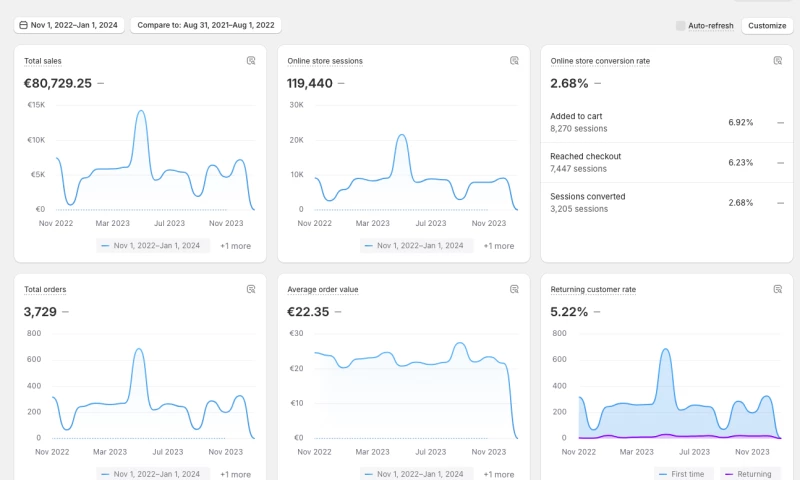Toggle Total orders Nov 1, 2022–Jan 1, 2024 legend

coord(154,473)
